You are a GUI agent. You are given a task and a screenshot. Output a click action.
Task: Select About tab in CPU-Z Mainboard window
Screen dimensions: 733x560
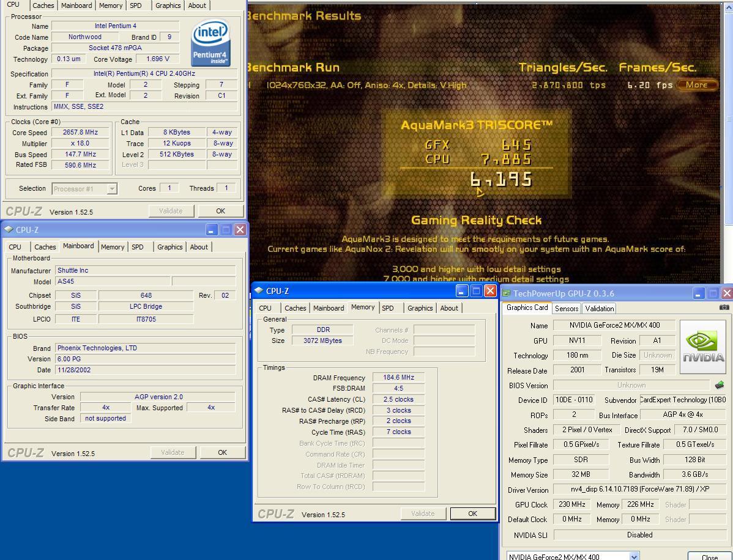coord(199,246)
